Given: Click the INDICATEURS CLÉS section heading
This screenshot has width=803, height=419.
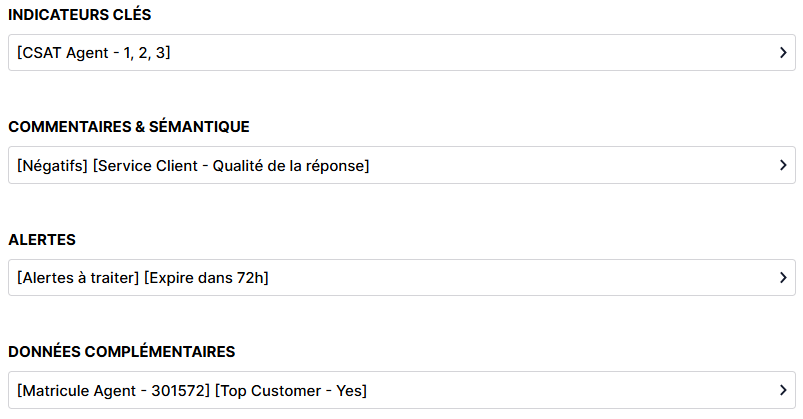Looking at the screenshot, I should tap(80, 15).
